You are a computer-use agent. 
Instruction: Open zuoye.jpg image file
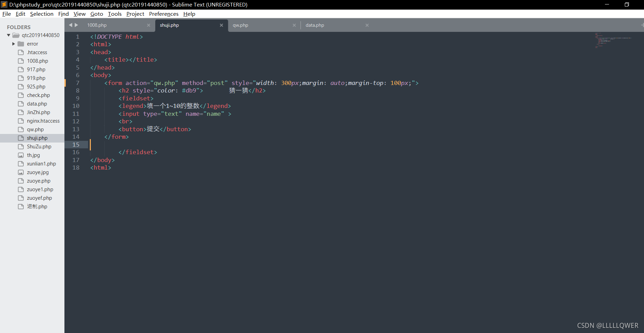38,172
